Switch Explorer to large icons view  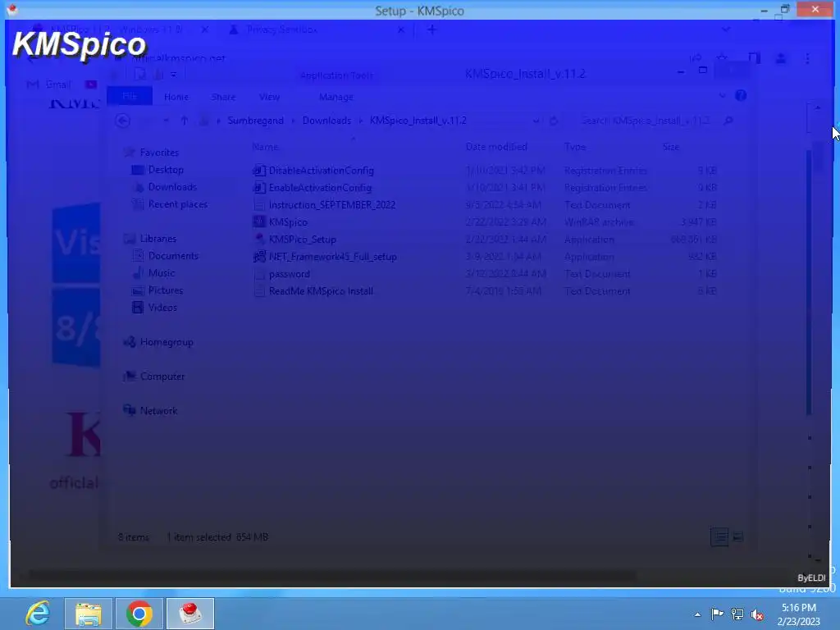click(x=737, y=536)
